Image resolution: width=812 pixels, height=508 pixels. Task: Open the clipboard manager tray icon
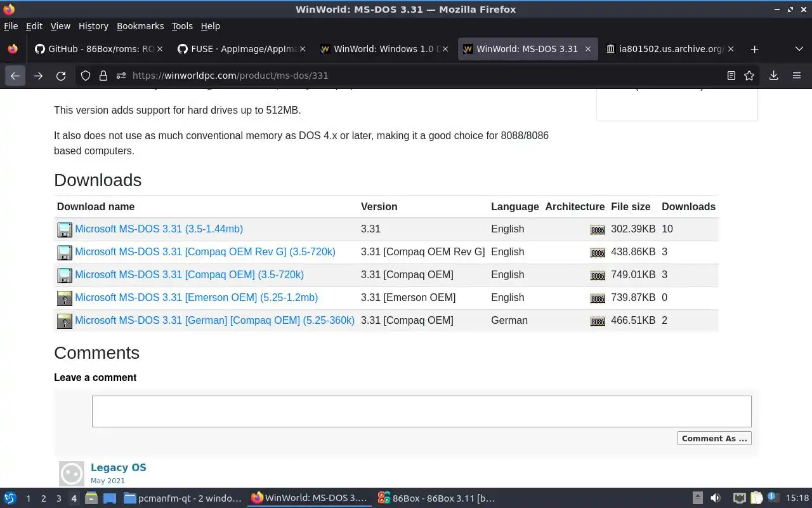(757, 498)
